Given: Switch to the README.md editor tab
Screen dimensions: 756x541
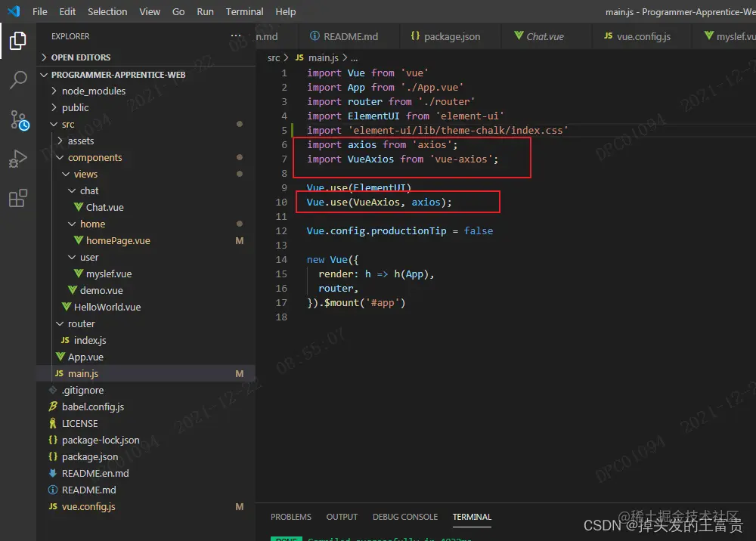Looking at the screenshot, I should tap(348, 36).
